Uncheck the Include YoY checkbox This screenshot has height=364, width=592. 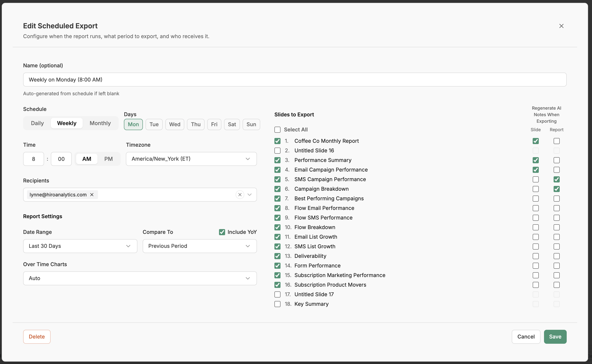tap(222, 232)
